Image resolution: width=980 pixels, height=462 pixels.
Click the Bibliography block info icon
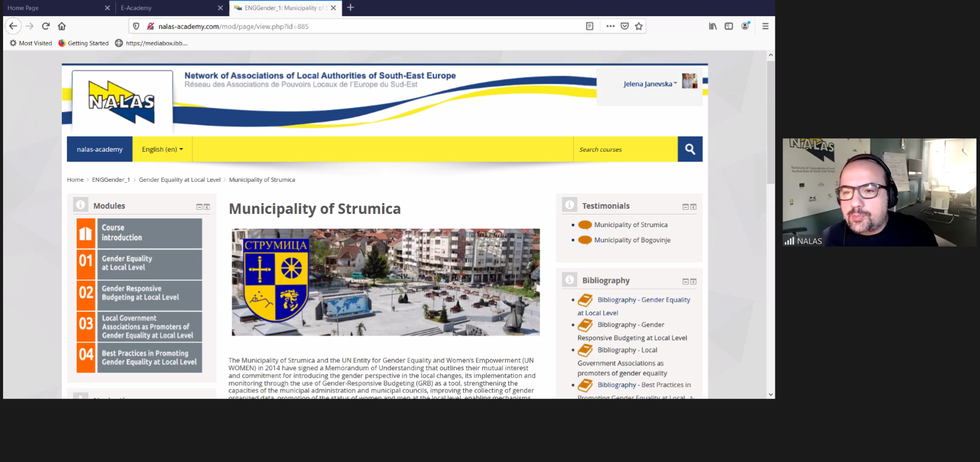570,279
